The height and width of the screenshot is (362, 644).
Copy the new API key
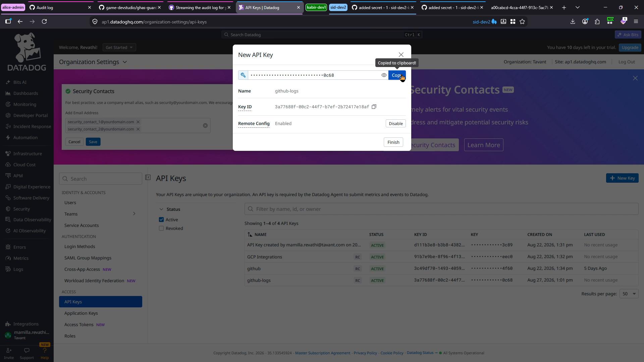(x=397, y=75)
